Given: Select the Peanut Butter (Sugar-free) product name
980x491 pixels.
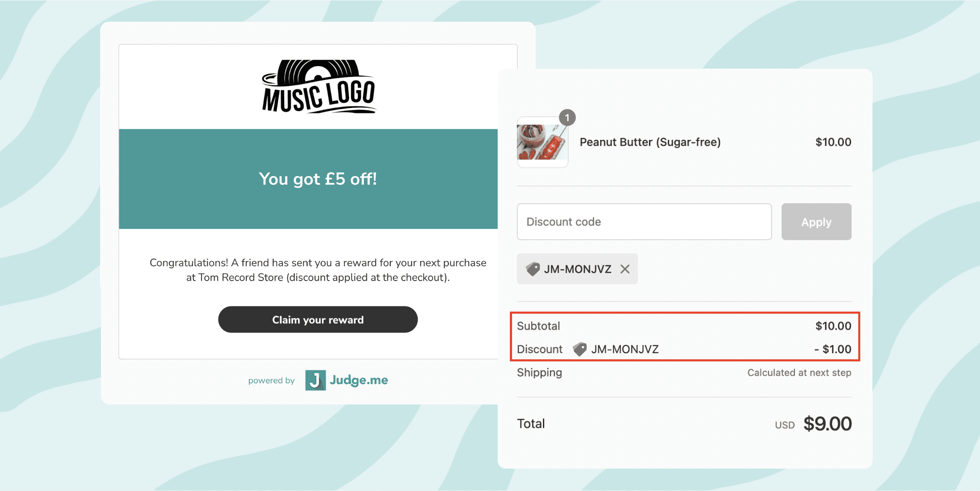Looking at the screenshot, I should click(650, 142).
